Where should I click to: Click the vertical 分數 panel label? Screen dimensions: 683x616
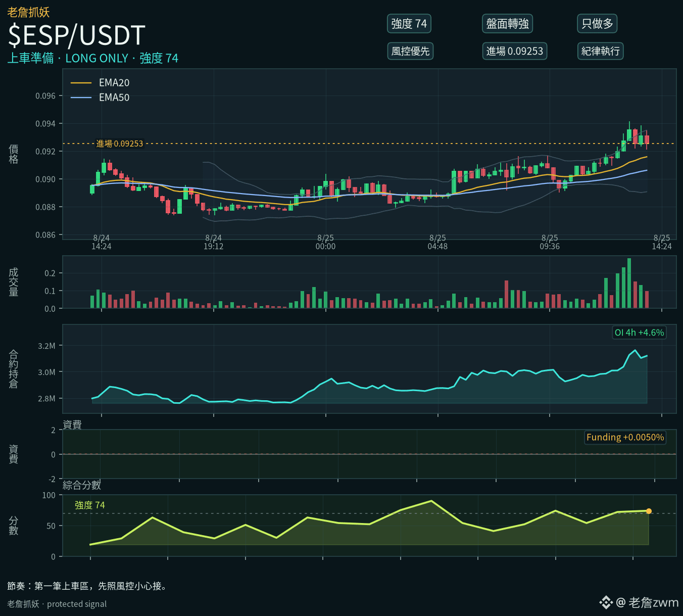(14, 526)
